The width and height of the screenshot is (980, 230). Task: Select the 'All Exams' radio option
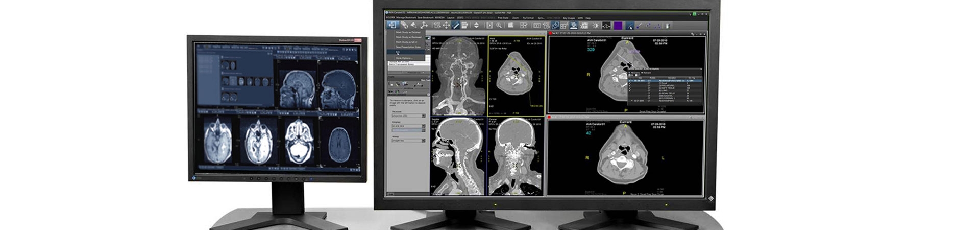pos(630,73)
